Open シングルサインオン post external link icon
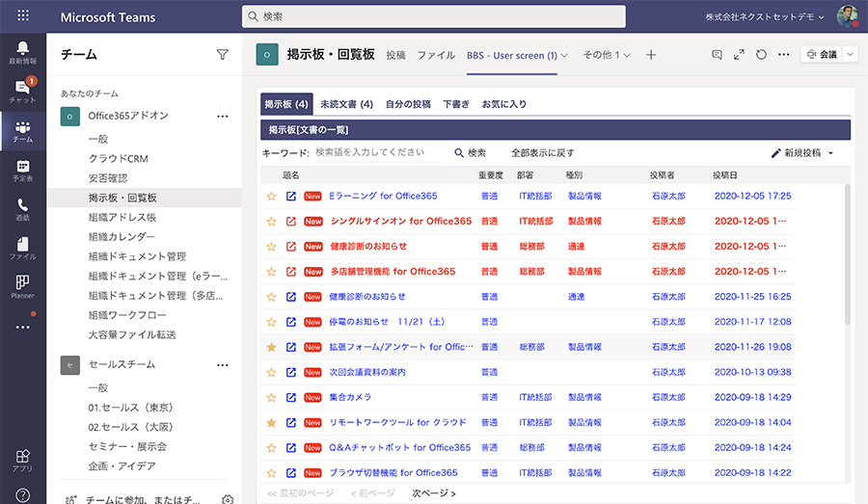The image size is (868, 504). 291,222
